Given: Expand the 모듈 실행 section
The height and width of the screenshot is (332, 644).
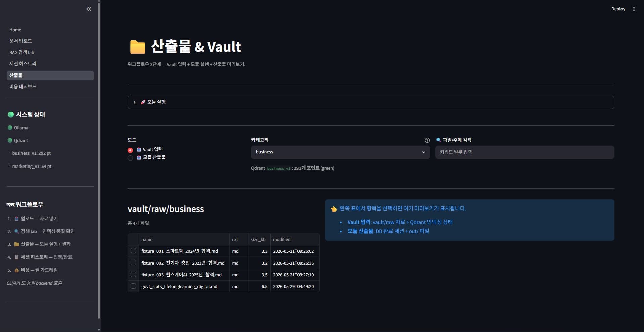Looking at the screenshot, I should click(x=371, y=102).
